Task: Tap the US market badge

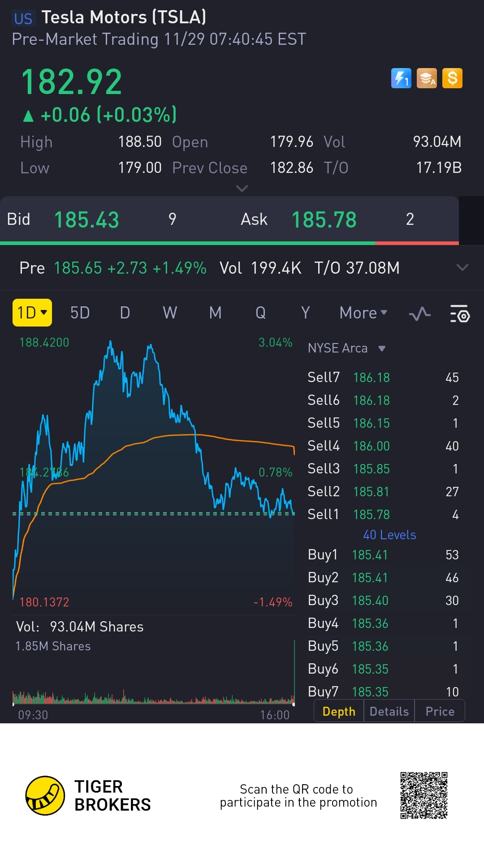Action: (23, 19)
